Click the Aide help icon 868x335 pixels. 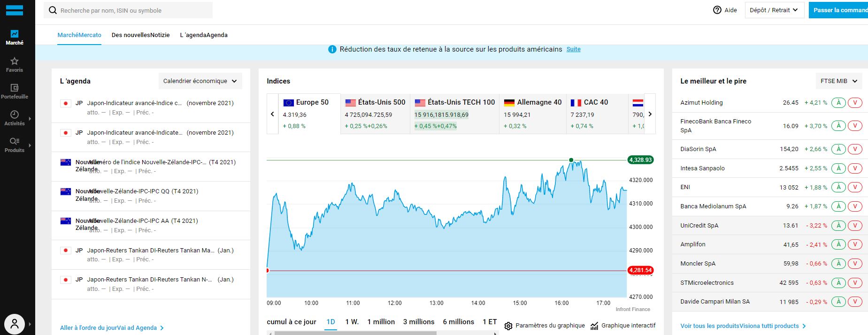(717, 10)
